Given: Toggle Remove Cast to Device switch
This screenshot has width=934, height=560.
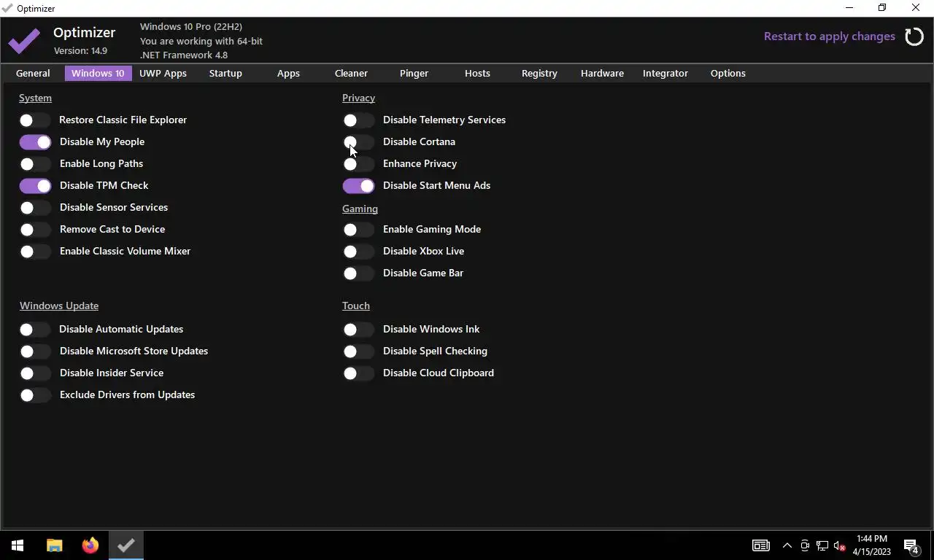Looking at the screenshot, I should point(35,230).
